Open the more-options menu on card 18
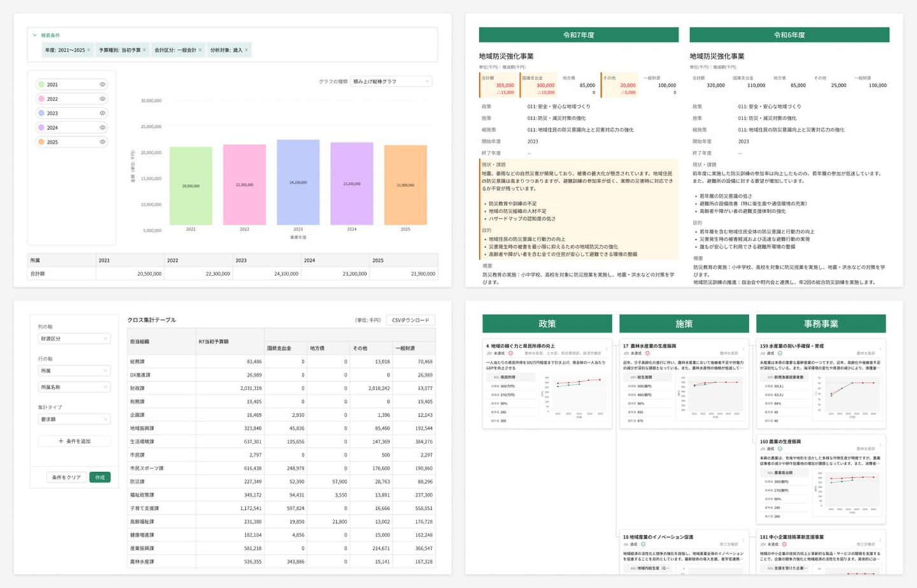 [x=743, y=539]
